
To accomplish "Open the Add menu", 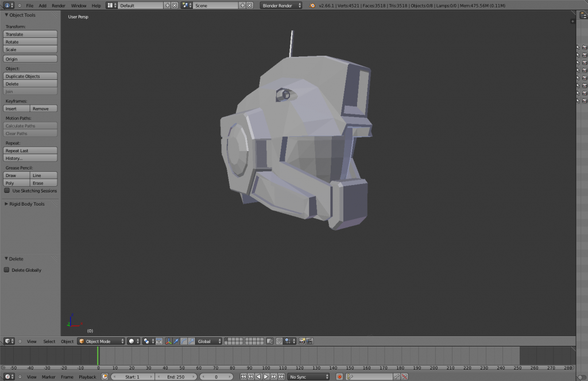I will tap(42, 6).
